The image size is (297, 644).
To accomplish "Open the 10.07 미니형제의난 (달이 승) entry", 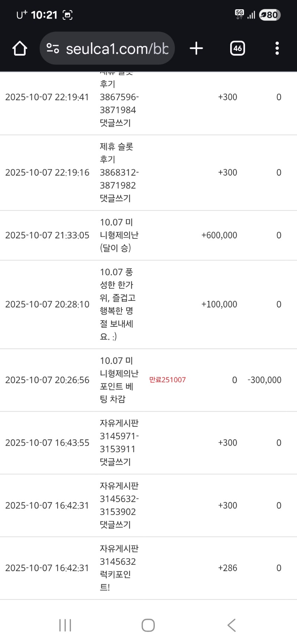I will (x=119, y=235).
